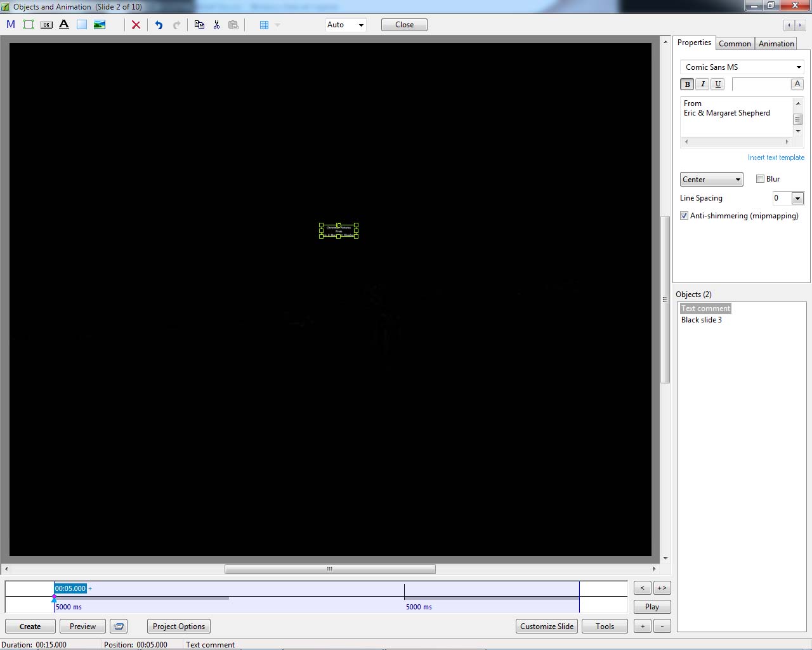The image size is (812, 650).
Task: Click the Mask tool icon (M)
Action: click(11, 25)
